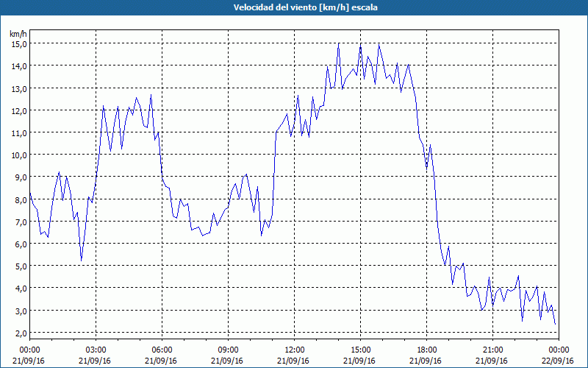Select the 12,0 y-axis label
The height and width of the screenshot is (368, 588).
18,111
